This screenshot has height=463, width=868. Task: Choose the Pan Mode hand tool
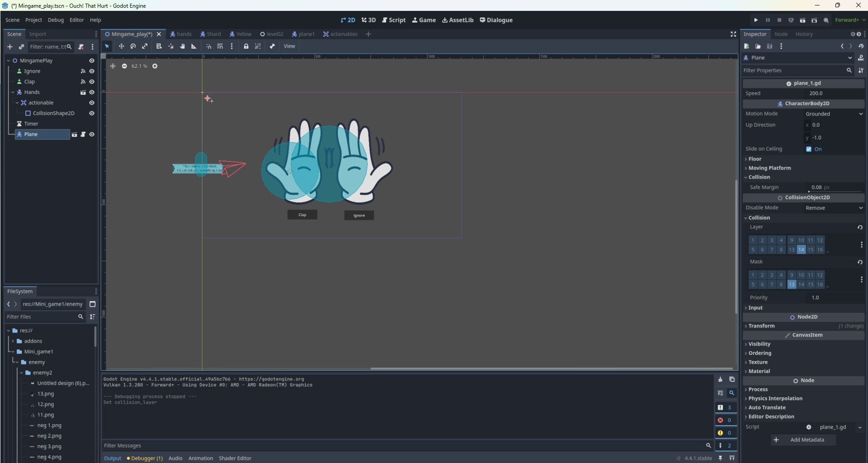point(183,46)
